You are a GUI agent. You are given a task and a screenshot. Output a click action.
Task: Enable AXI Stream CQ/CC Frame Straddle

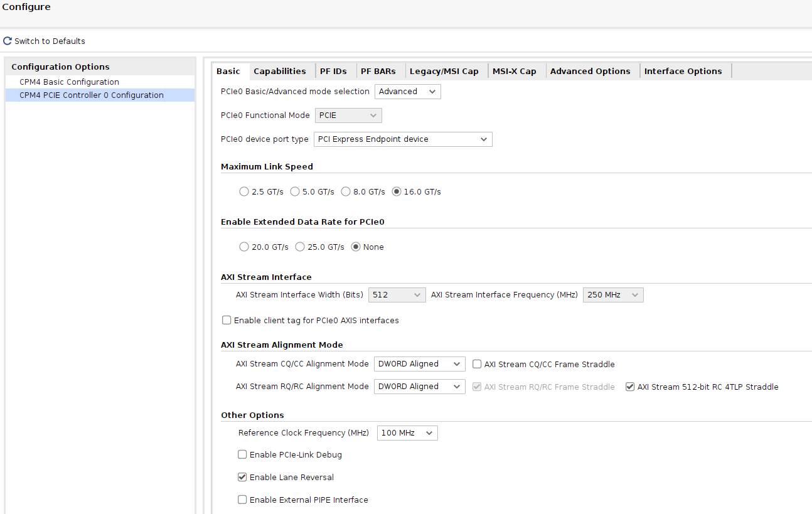tap(477, 364)
